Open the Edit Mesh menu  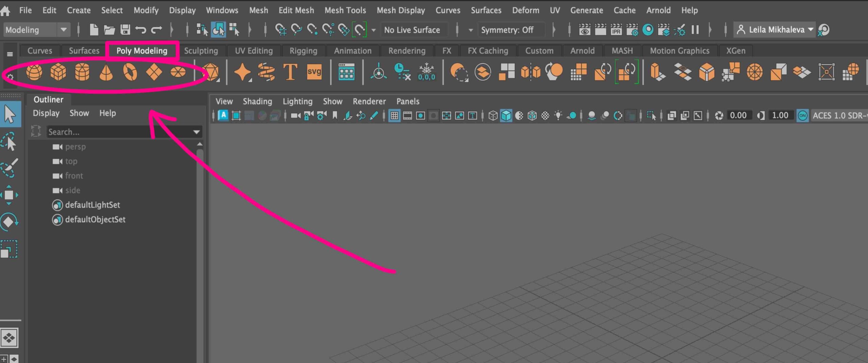coord(296,11)
